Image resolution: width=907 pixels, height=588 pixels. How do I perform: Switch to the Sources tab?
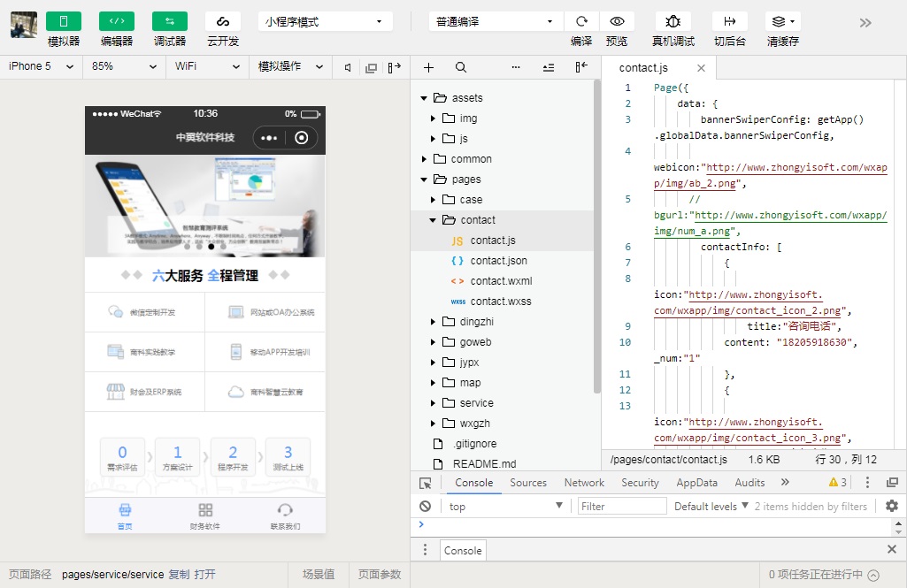[528, 483]
